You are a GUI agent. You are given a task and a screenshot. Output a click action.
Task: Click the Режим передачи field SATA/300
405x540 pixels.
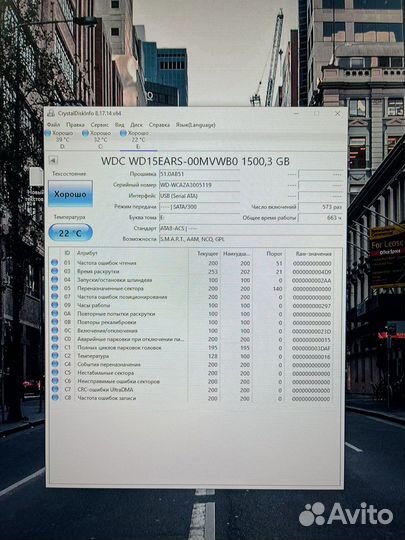coord(199,207)
